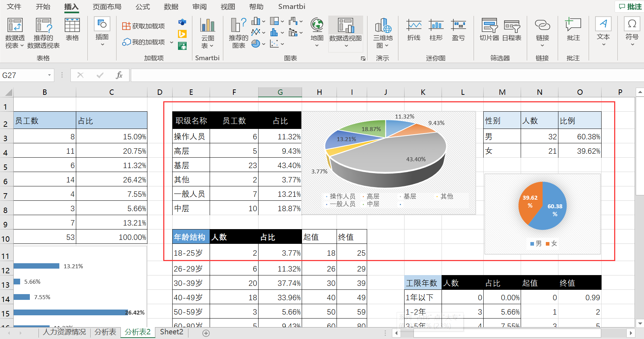Insert a 日程表 timeline filter
Image resolution: width=644 pixels, height=339 pixels.
click(x=512, y=30)
